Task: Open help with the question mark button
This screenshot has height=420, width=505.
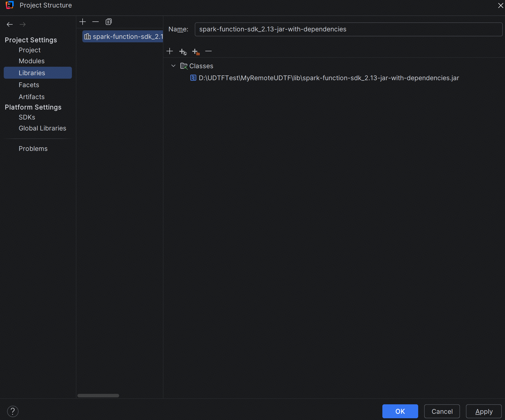Action: (13, 411)
